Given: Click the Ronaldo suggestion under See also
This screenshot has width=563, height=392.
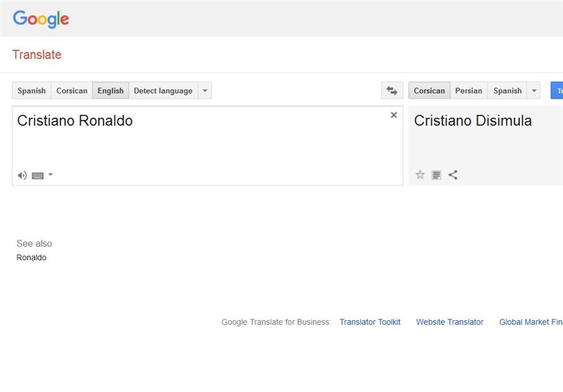Looking at the screenshot, I should (32, 258).
